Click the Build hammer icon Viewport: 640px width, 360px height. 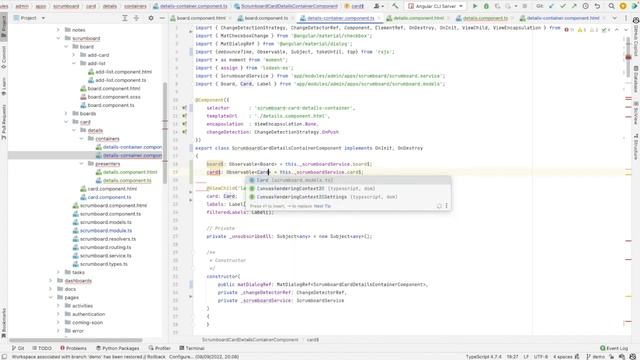point(395,6)
